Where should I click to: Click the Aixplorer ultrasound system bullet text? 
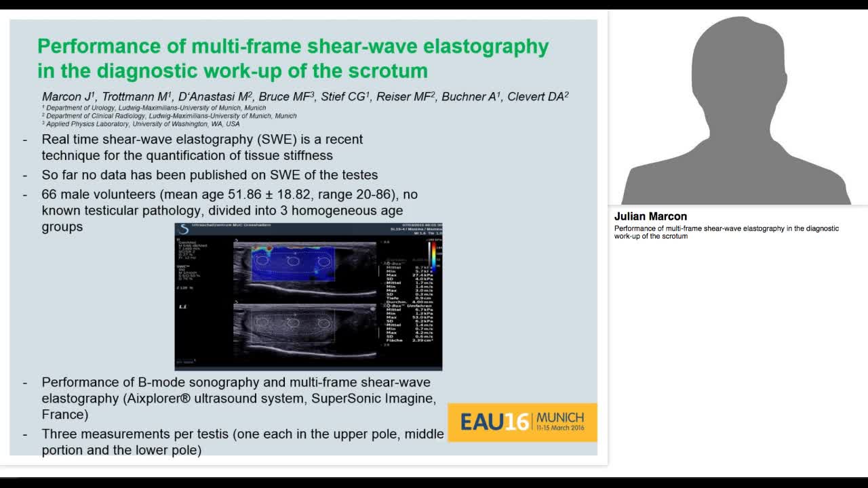click(x=237, y=399)
